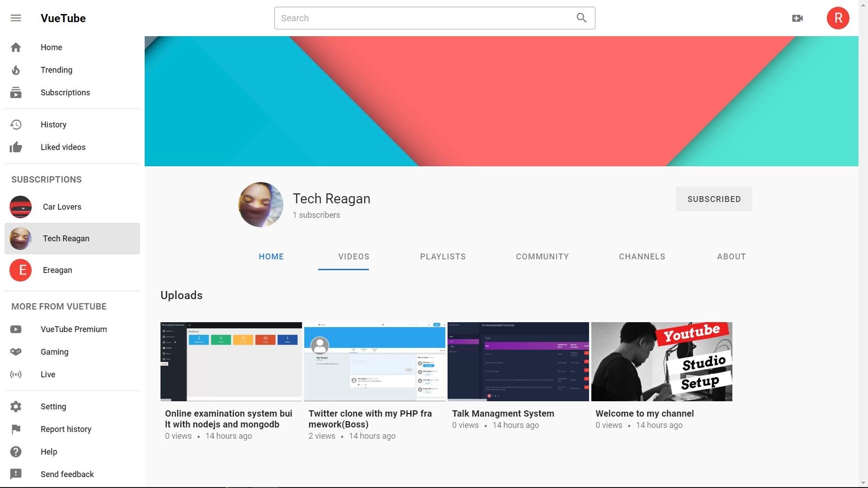The height and width of the screenshot is (488, 868).
Task: Switch to the PLAYLISTS tab
Action: [x=443, y=257]
